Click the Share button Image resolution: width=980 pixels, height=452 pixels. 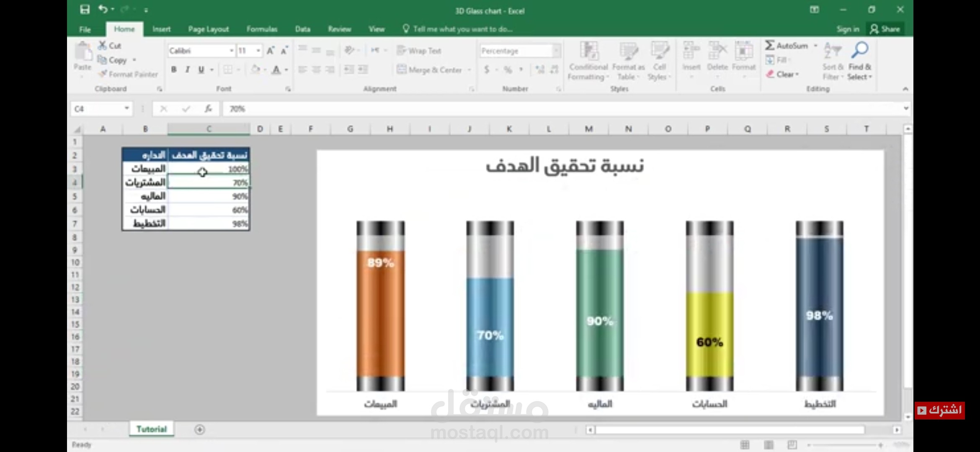pyautogui.click(x=885, y=29)
